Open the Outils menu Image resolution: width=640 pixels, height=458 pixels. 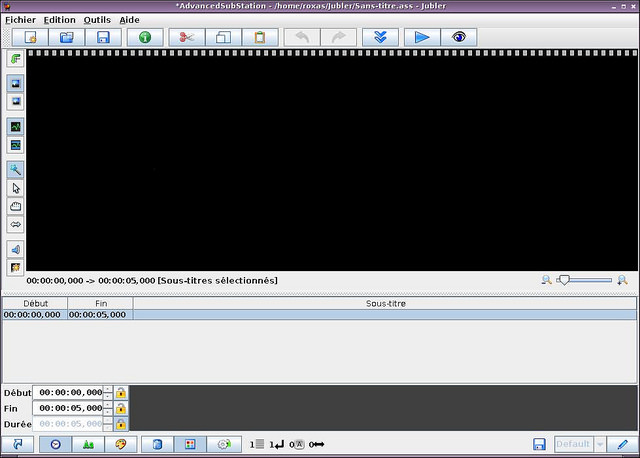pyautogui.click(x=97, y=19)
